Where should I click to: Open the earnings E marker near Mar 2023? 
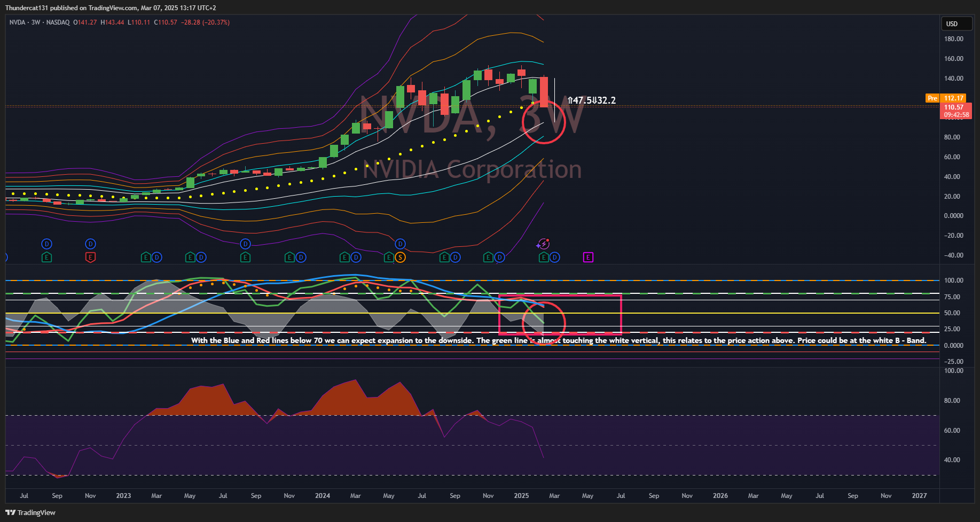(146, 258)
